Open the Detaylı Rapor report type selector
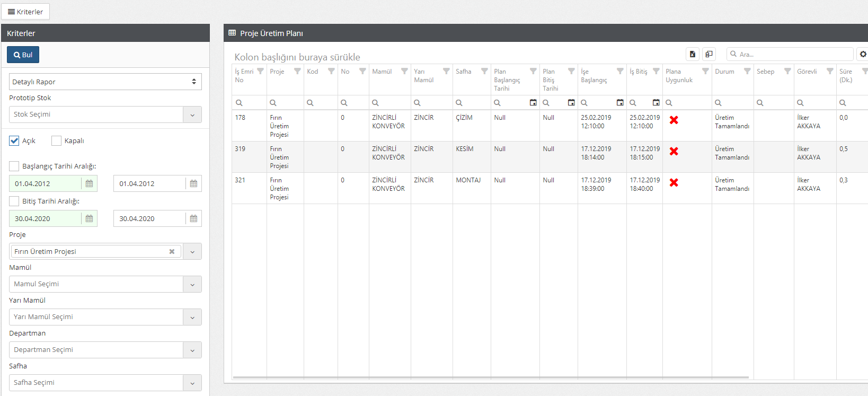This screenshot has width=868, height=396. 105,82
